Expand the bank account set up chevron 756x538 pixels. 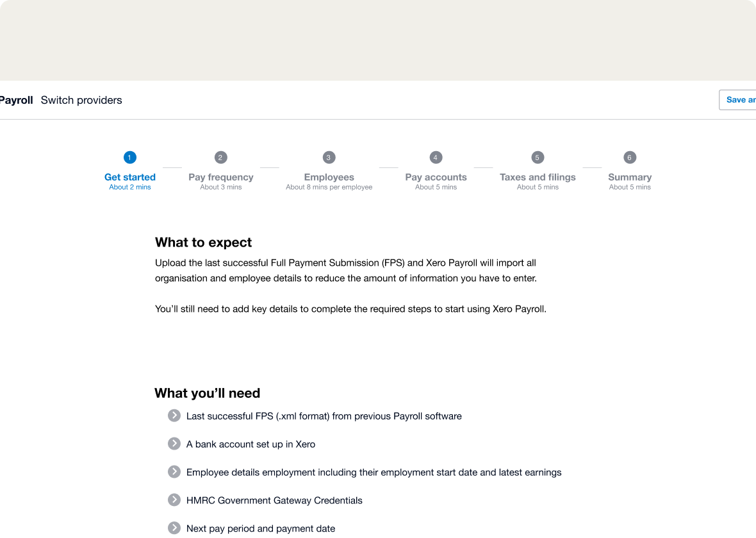pyautogui.click(x=174, y=444)
